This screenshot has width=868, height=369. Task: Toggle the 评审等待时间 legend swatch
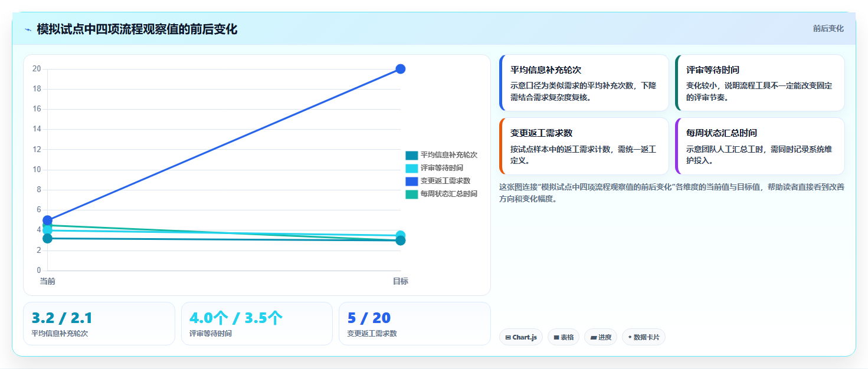pyautogui.click(x=411, y=168)
